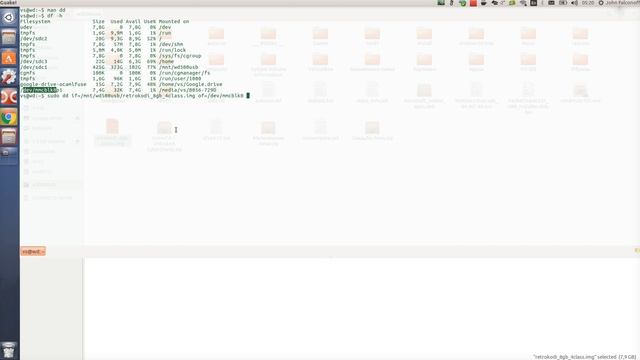This screenshot has width=640, height=360.
Task: Click the /sys/fs/cgroup mount point
Action: coord(180,56)
